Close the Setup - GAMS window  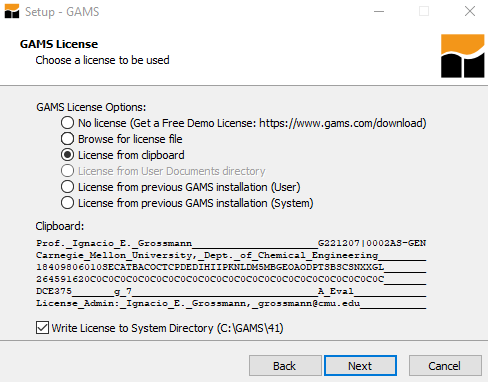point(470,11)
